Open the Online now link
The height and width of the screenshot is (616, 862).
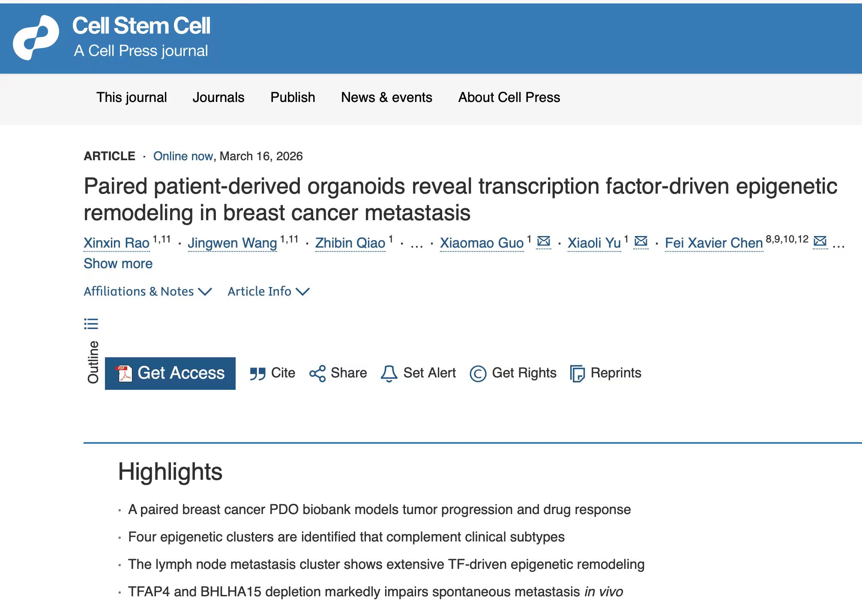click(183, 156)
